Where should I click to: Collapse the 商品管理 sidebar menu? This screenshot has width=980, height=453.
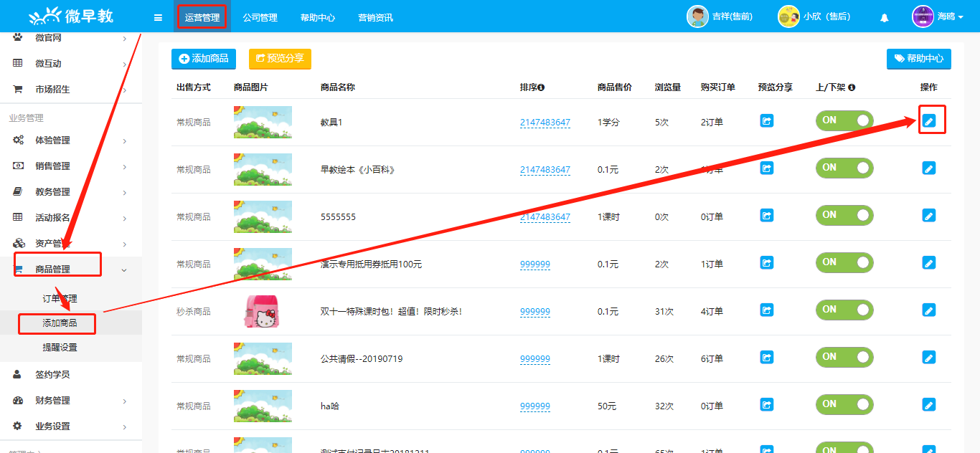[71, 270]
